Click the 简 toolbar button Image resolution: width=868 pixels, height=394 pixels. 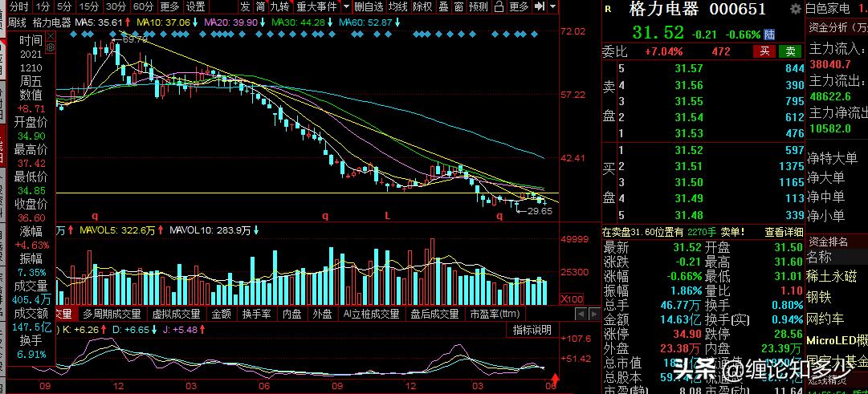pos(260,6)
